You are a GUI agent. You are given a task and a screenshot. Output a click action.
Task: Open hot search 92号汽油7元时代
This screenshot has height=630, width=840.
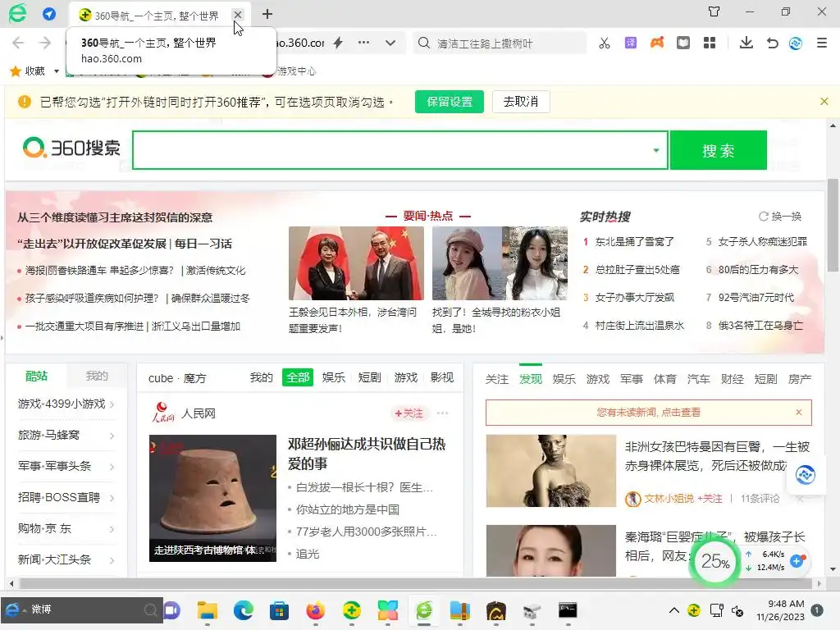(756, 297)
